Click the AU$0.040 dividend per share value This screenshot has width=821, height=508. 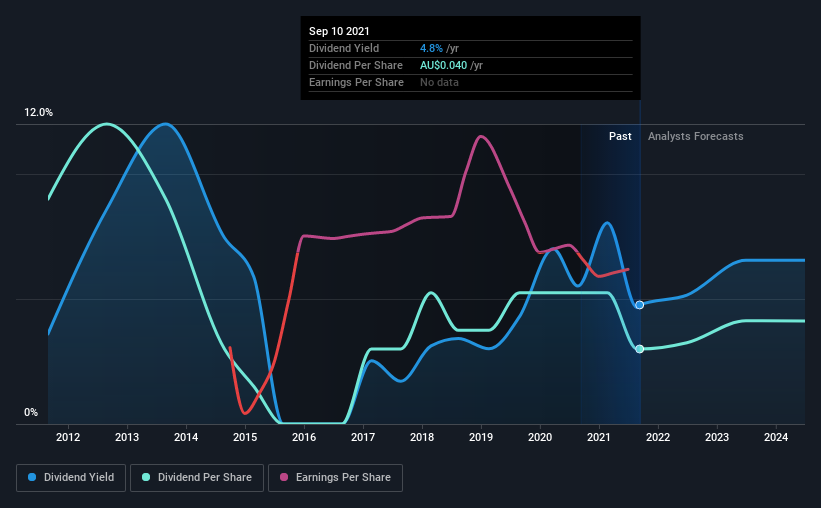coord(443,65)
